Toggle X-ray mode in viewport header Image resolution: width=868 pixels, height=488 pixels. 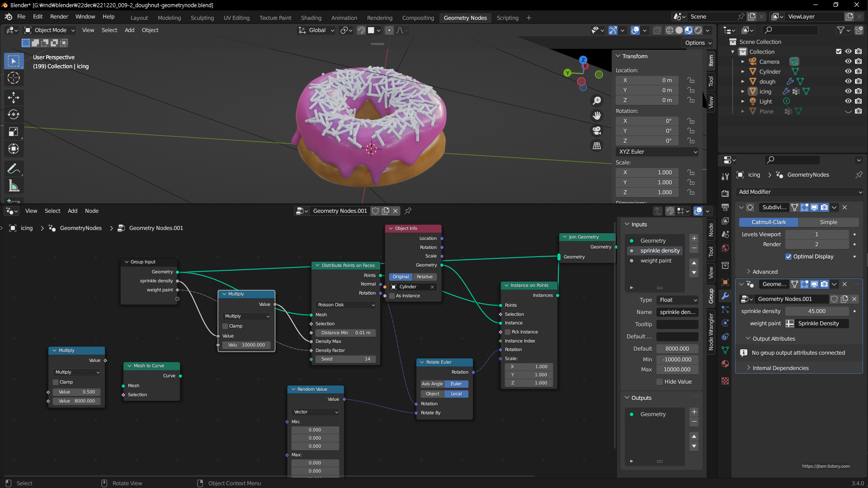(x=657, y=30)
